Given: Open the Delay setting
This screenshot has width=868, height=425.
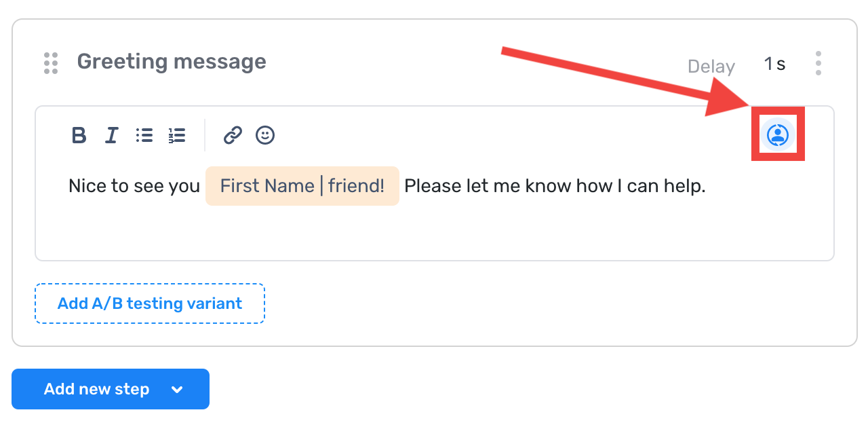Looking at the screenshot, I should (x=711, y=66).
